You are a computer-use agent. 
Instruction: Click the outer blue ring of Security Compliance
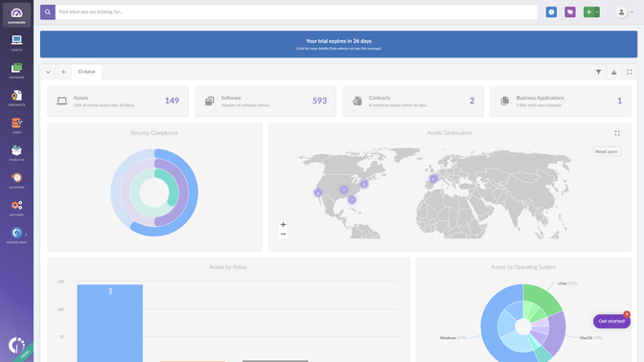click(193, 192)
